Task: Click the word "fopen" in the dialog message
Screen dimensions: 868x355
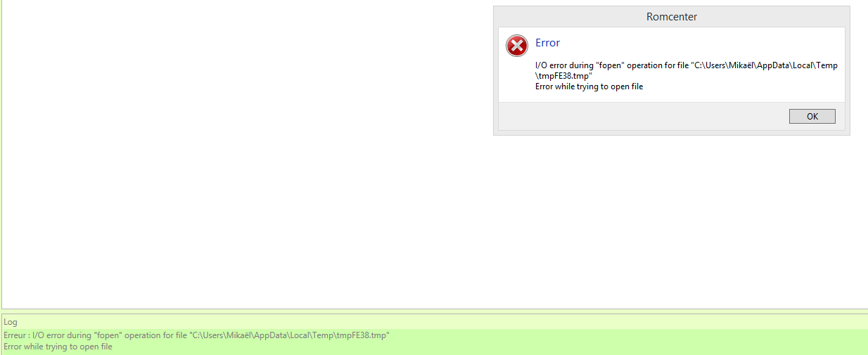Action: [610, 65]
